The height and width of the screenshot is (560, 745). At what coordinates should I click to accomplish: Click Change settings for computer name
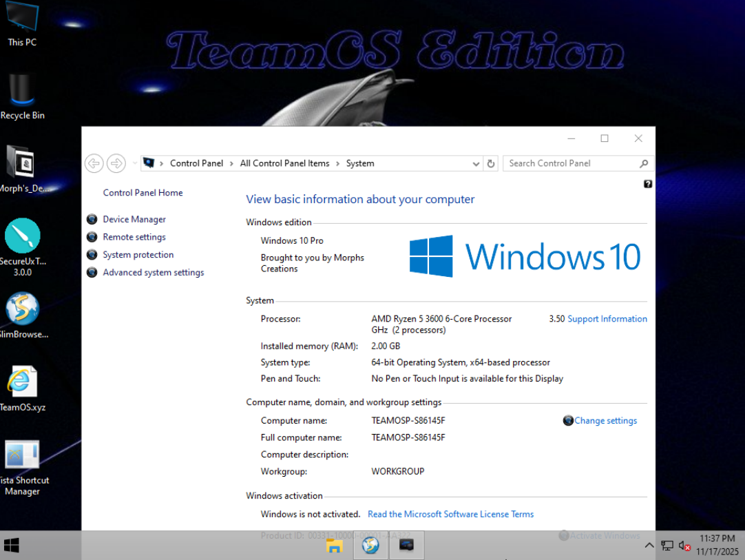(x=605, y=421)
